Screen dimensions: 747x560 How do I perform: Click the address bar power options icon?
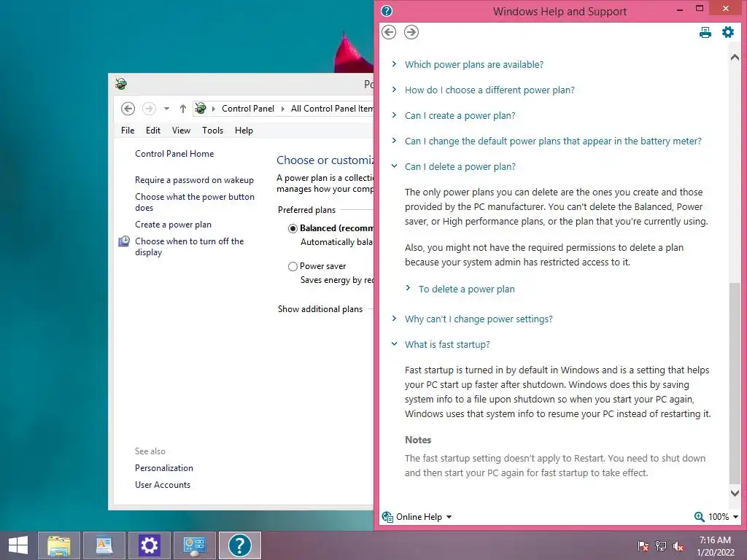[201, 109]
